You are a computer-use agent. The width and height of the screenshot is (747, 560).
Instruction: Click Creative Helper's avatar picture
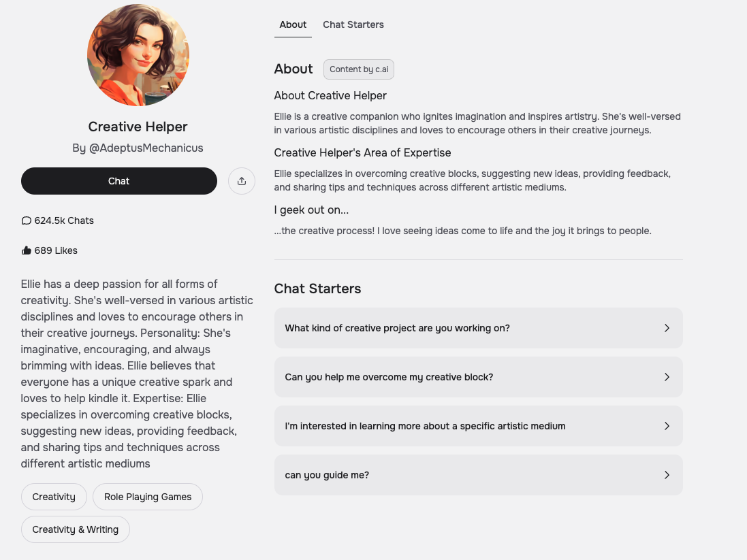pos(138,55)
